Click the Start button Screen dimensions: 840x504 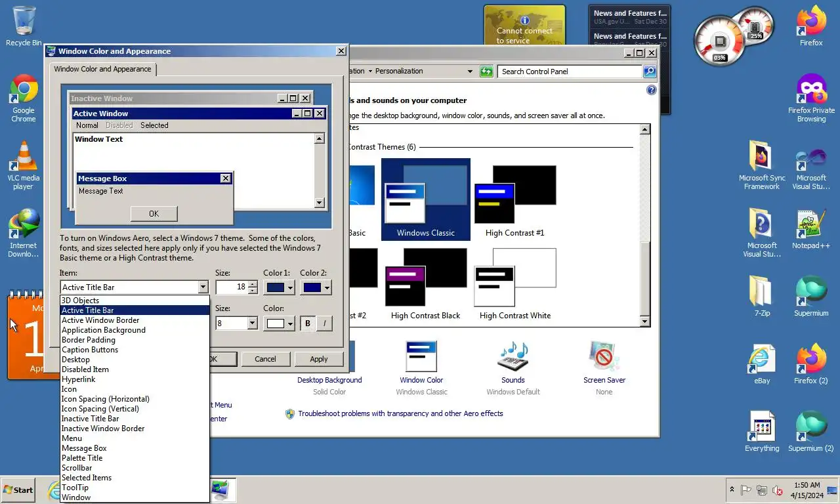click(x=18, y=490)
